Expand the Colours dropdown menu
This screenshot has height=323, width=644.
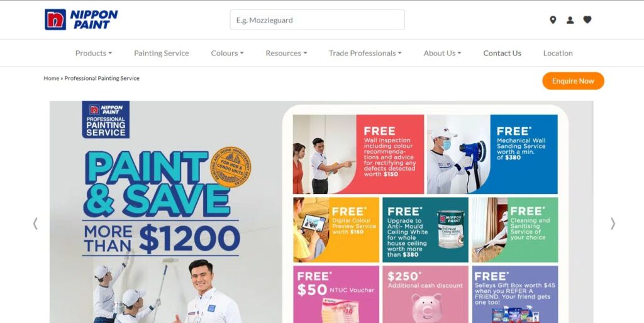[x=227, y=53]
